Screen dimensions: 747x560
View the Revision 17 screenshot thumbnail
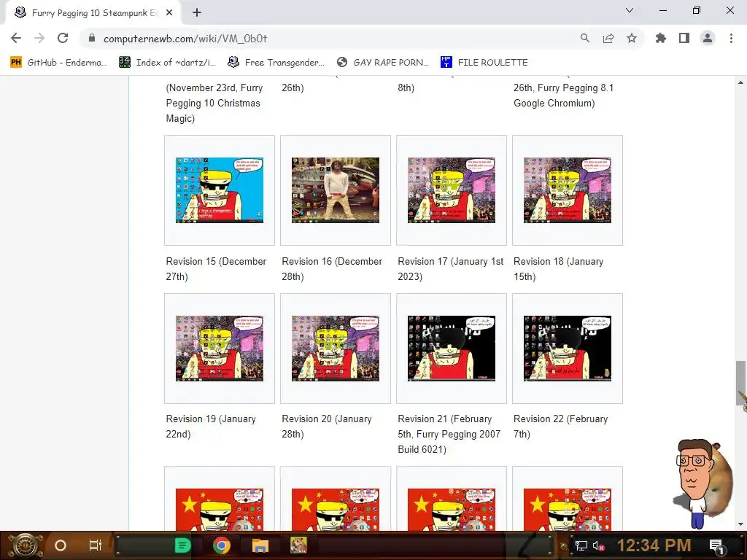coord(451,190)
